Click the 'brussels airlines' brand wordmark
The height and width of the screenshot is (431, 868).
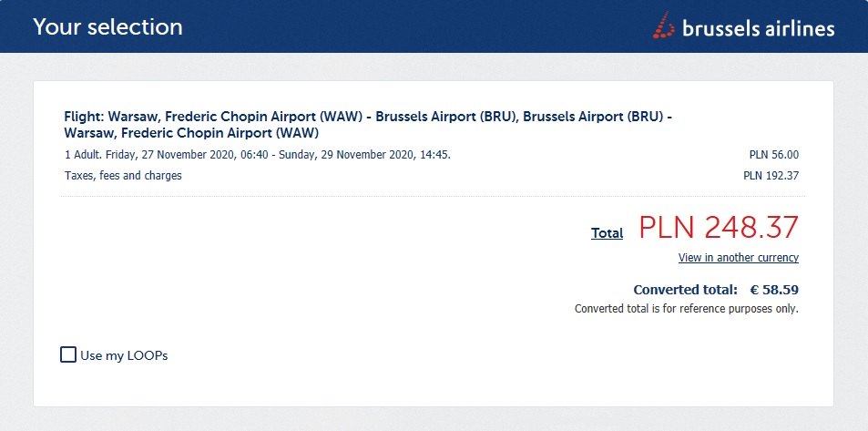pos(758,28)
